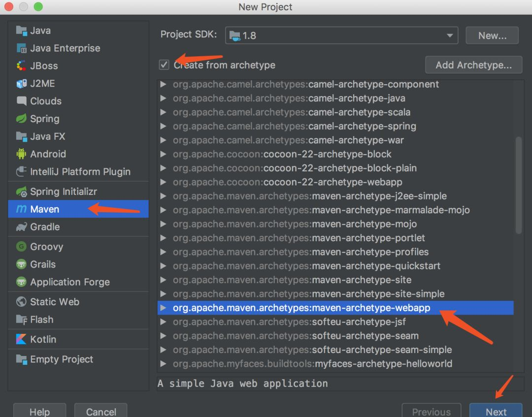Click the Spring Initializr icon
Viewport: 532px width, 417px height.
pos(21,192)
